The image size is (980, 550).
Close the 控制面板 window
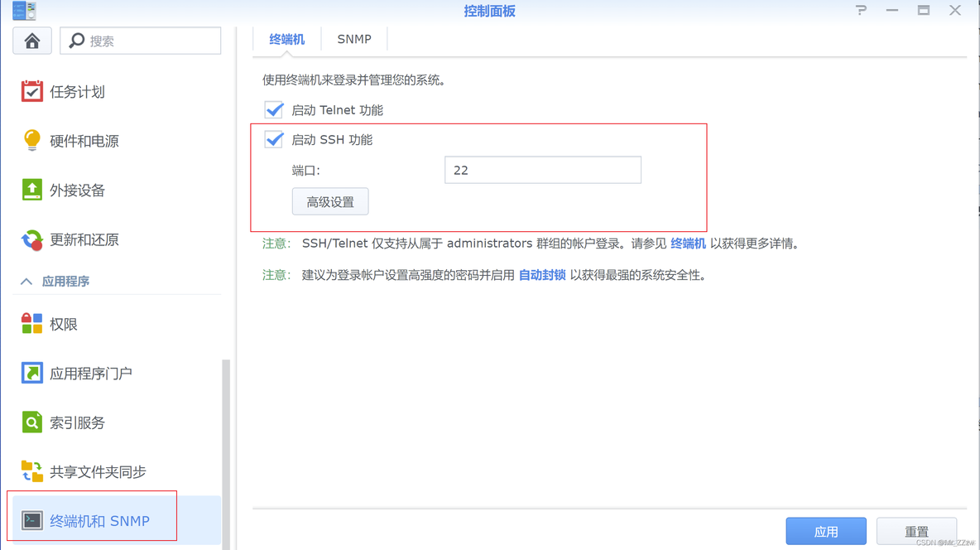[955, 10]
